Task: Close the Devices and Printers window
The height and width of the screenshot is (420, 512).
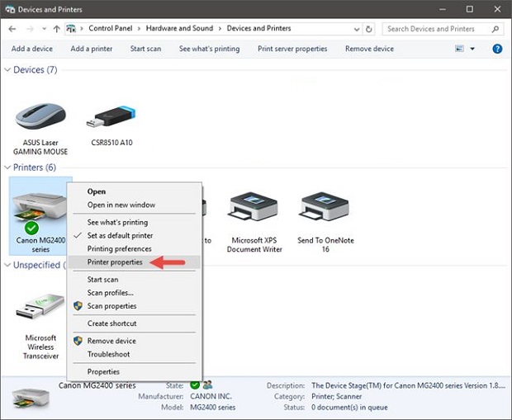Action: 497,9
